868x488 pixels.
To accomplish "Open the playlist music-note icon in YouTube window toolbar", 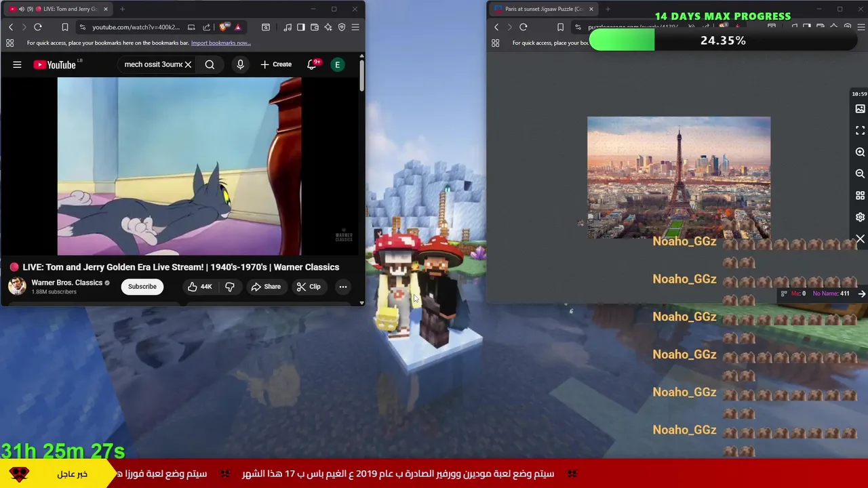I will (x=288, y=27).
